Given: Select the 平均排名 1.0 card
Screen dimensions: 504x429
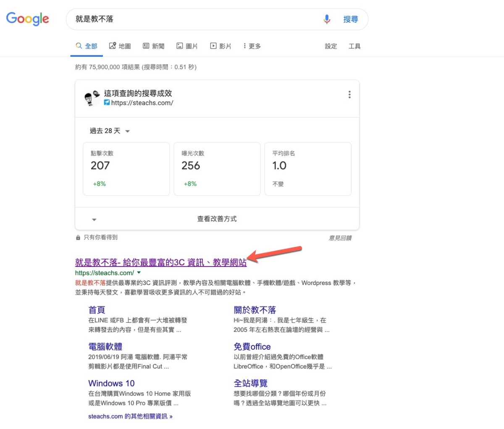Looking at the screenshot, I should pos(308,169).
